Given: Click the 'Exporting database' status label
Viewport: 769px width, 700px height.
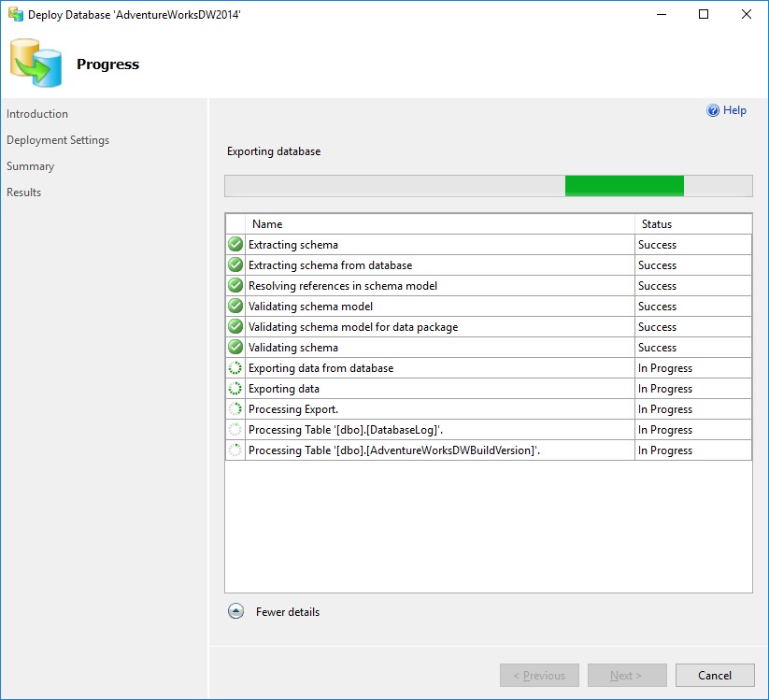Looking at the screenshot, I should [x=274, y=151].
